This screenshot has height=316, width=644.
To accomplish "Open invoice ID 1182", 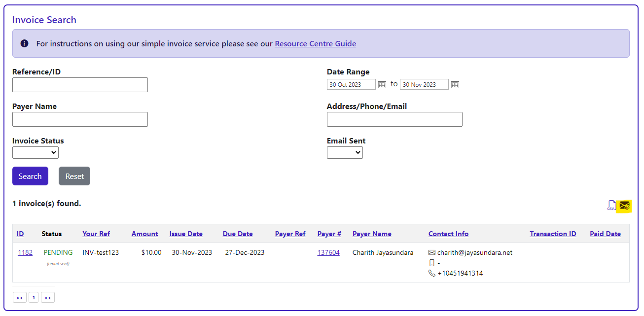I will click(25, 252).
